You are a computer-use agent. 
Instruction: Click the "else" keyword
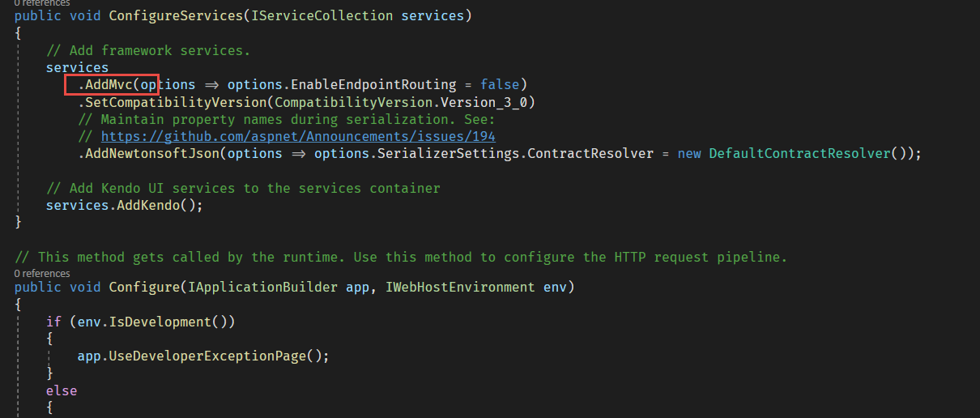(62, 390)
